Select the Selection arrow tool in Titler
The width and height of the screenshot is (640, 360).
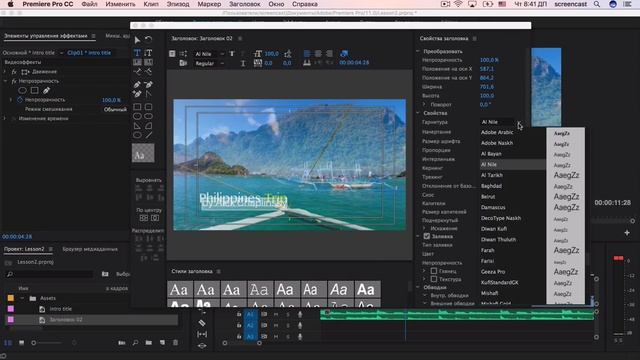click(x=137, y=40)
